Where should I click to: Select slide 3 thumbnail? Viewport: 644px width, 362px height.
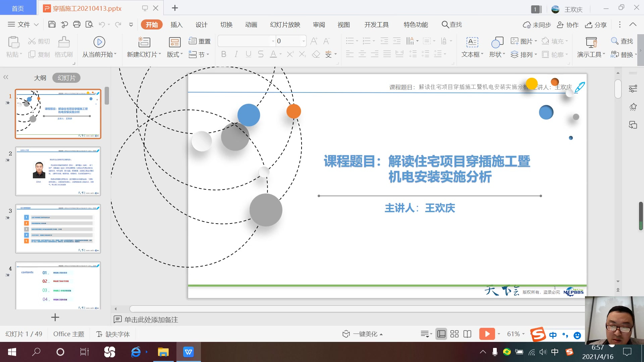pos(58,229)
